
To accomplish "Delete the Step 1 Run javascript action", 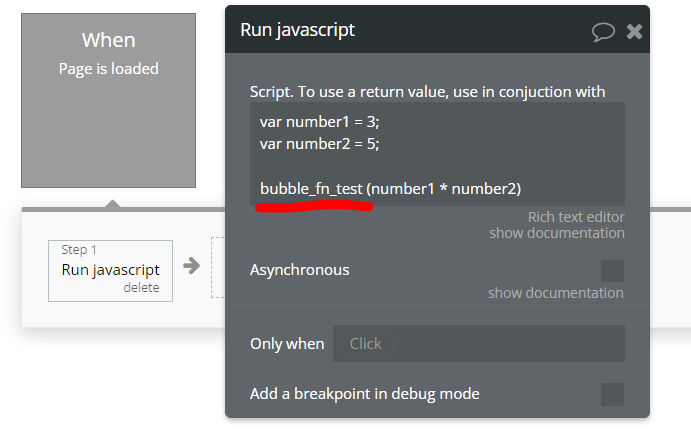I will pyautogui.click(x=141, y=288).
